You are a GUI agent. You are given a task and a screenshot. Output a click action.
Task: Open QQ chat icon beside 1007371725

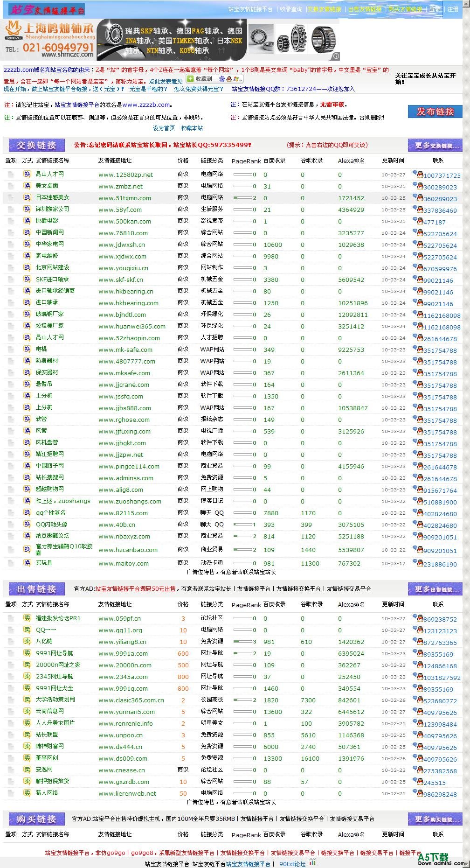click(x=418, y=174)
